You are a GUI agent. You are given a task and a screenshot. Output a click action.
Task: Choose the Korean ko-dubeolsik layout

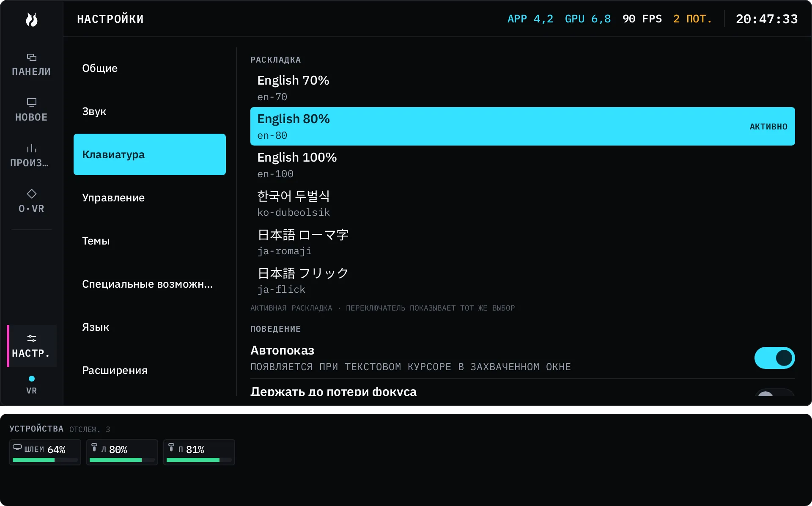click(x=523, y=203)
